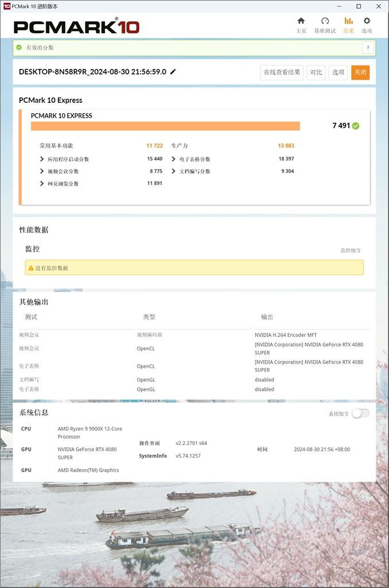The width and height of the screenshot is (389, 588).
Task: Minimize the PCMark 10 window
Action: coord(339,6)
